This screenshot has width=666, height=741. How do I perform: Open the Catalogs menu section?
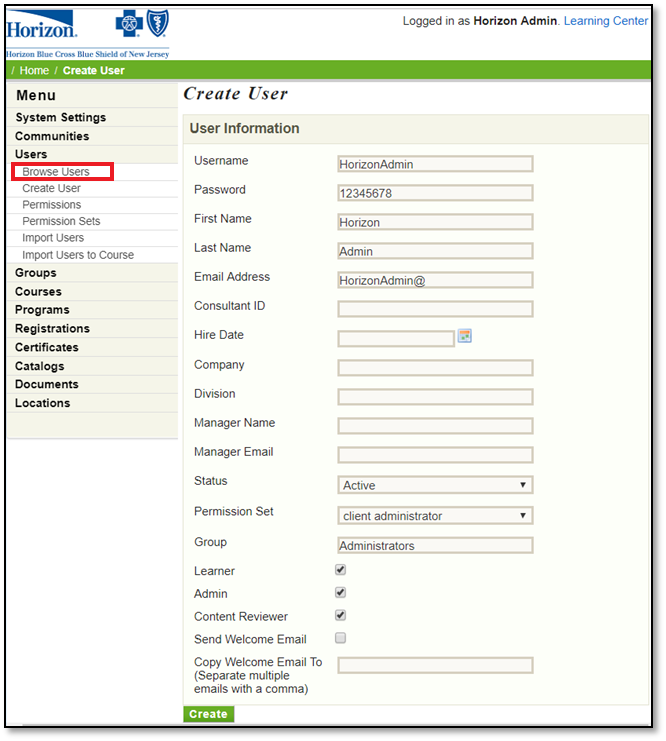click(40, 366)
